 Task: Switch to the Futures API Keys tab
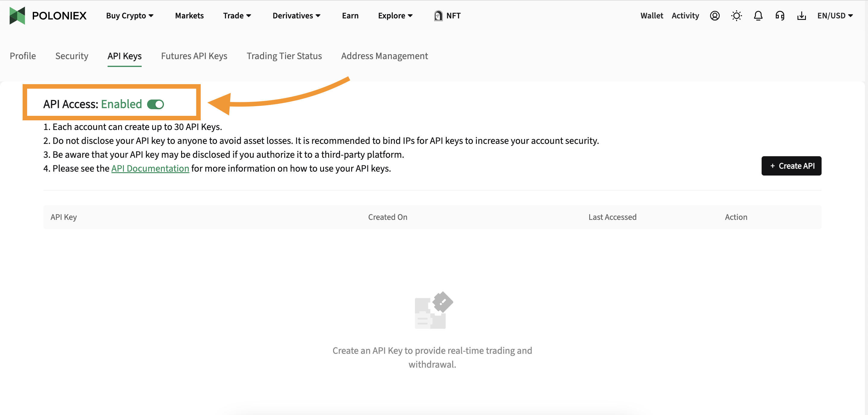194,56
